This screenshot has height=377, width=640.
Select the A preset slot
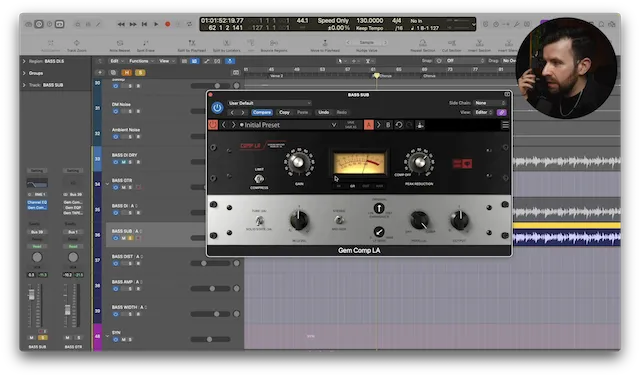point(369,125)
